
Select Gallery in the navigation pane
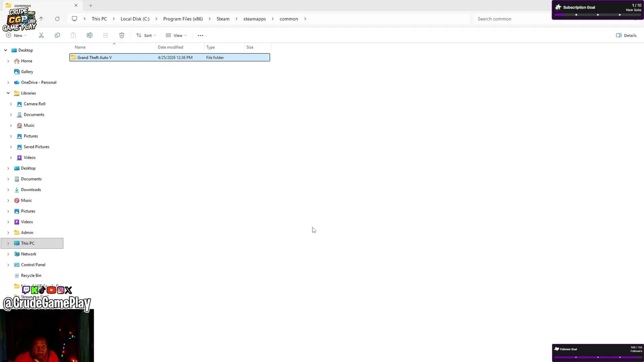click(27, 71)
